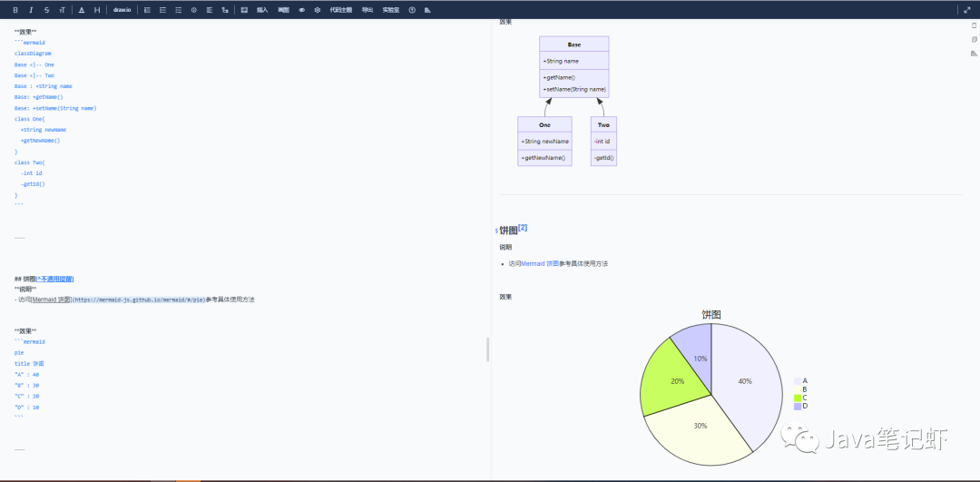Click the 'title 饼图' code line
The image size is (980, 482).
[x=29, y=364]
